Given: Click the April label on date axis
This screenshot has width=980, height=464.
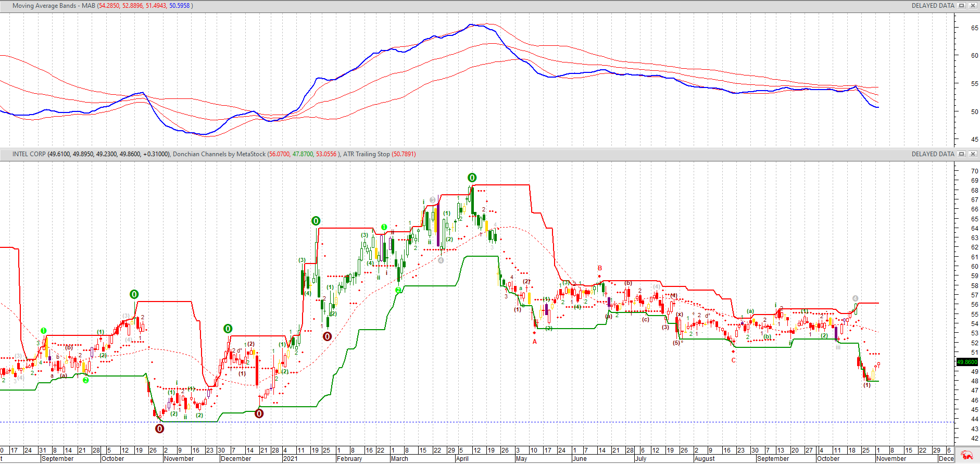Looking at the screenshot, I should pyautogui.click(x=462, y=459).
